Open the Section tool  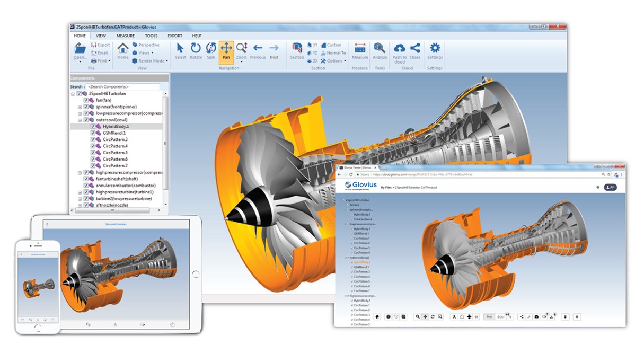tap(297, 50)
